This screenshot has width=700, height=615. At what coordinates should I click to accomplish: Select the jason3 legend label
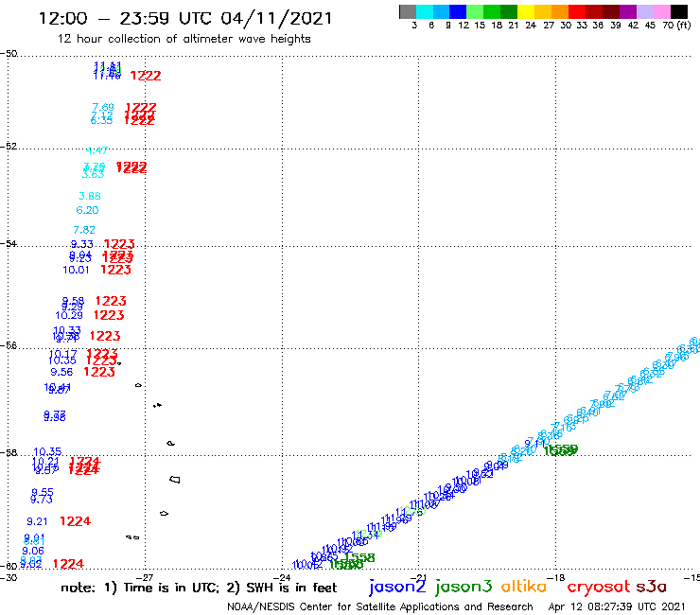pyautogui.click(x=464, y=587)
